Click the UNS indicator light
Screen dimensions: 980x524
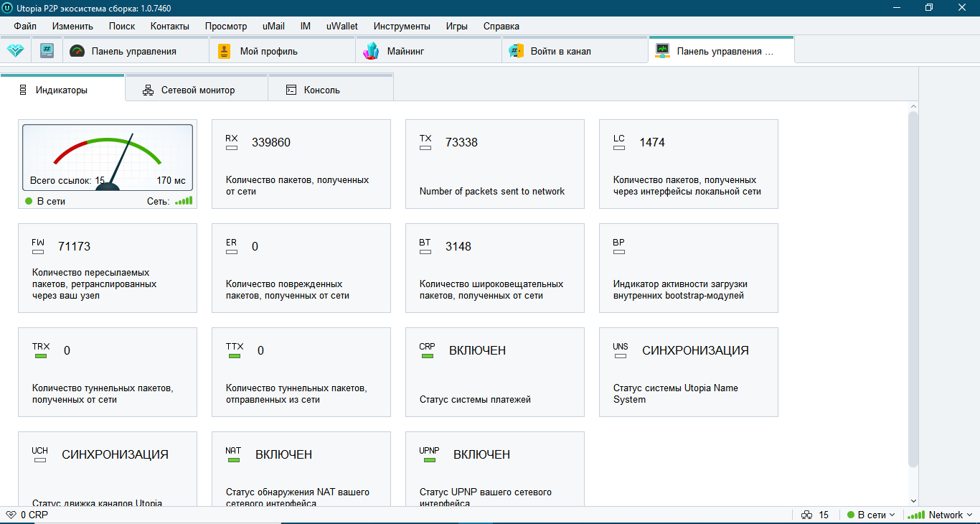(621, 356)
